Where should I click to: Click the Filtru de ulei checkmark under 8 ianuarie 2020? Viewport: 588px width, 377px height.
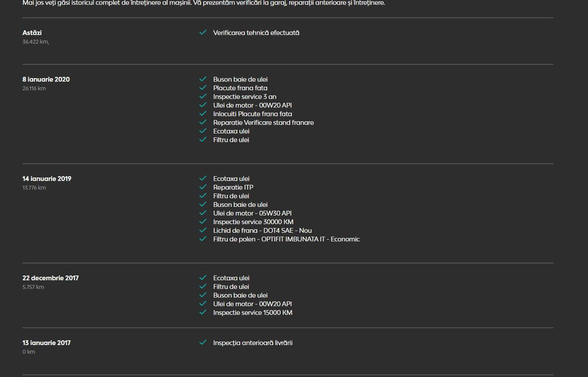click(203, 139)
